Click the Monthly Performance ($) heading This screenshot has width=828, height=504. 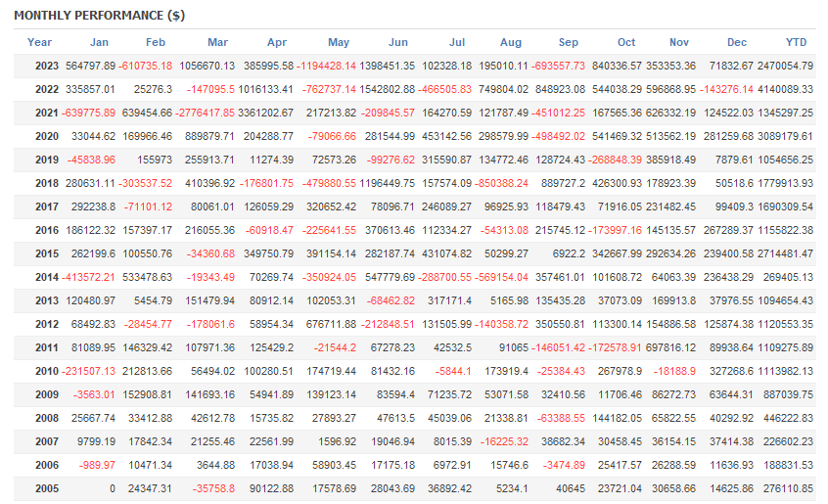99,16
